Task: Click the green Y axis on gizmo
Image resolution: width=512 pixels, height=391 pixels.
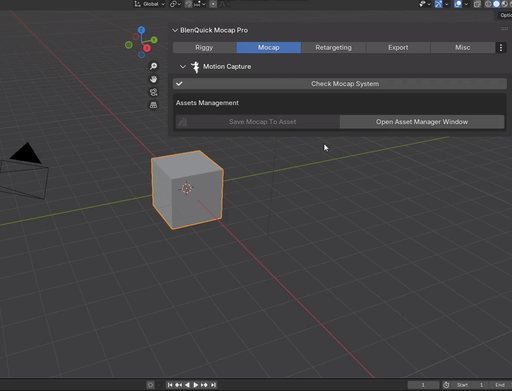Action: point(154,40)
